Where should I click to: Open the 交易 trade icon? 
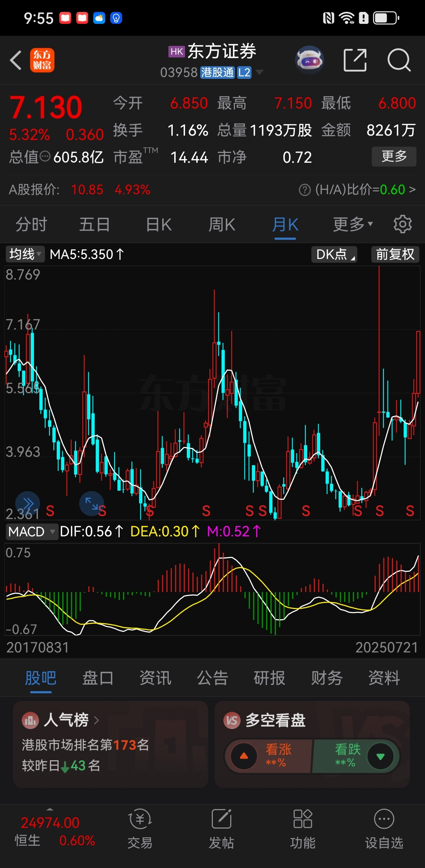tap(140, 820)
